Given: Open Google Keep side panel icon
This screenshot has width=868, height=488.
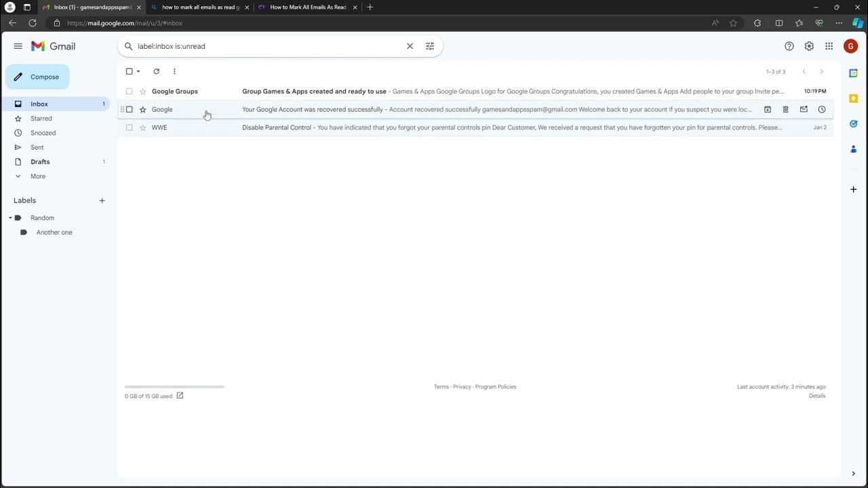Looking at the screenshot, I should [x=854, y=98].
